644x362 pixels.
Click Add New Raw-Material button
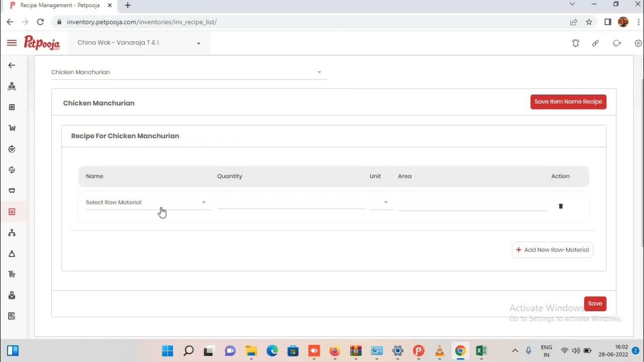(x=552, y=250)
